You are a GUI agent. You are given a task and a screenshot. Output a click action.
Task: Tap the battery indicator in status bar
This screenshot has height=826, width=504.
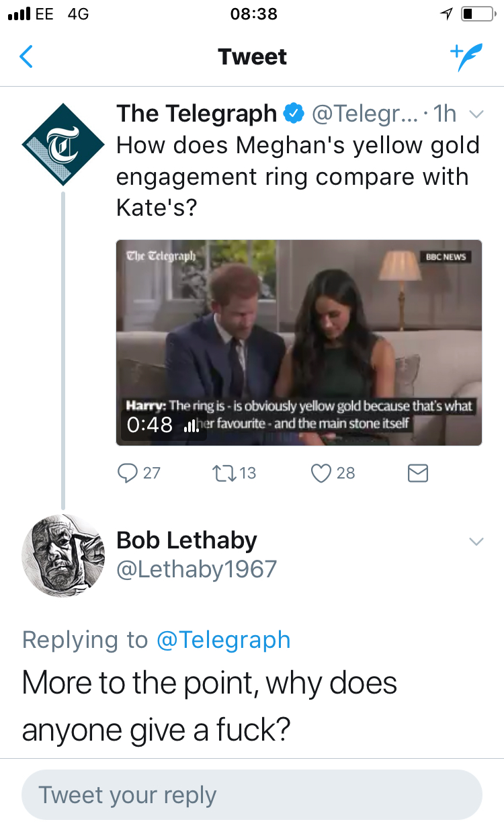pyautogui.click(x=478, y=14)
